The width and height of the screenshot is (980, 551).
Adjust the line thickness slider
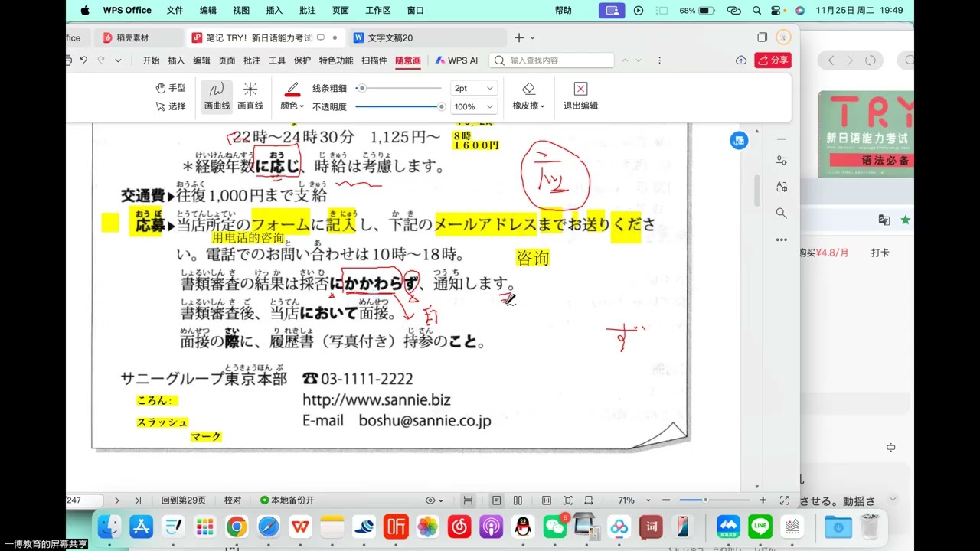coord(399,88)
